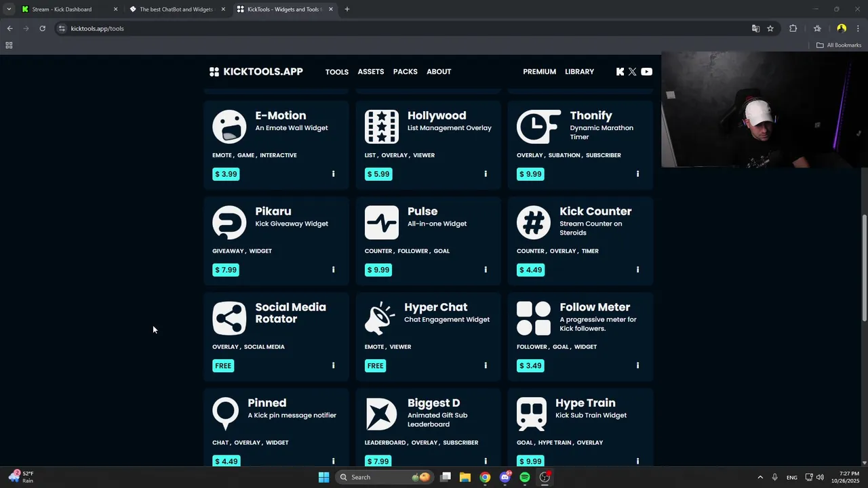Open the Pinned location-pin icon
This screenshot has height=488, width=868.
click(x=225, y=414)
